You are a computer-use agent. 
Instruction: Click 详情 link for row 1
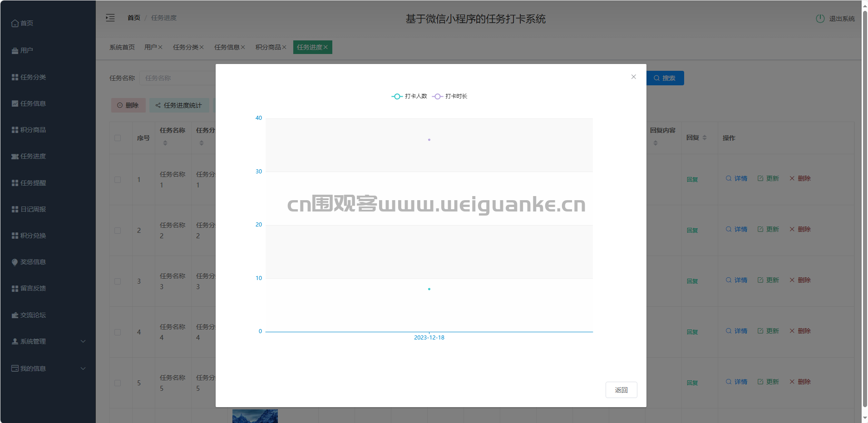[x=736, y=178]
